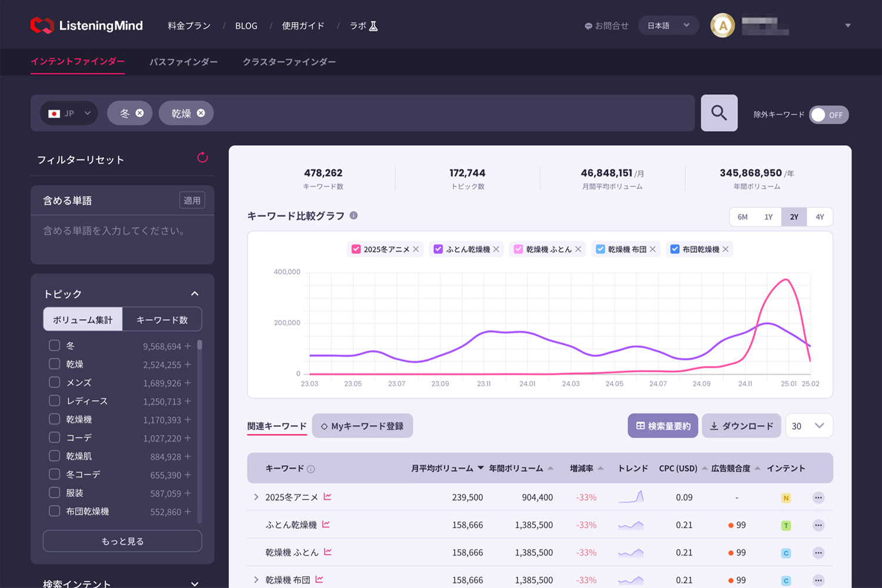The image size is (882, 588).
Task: Collapse the トピック panel
Action: 195,293
